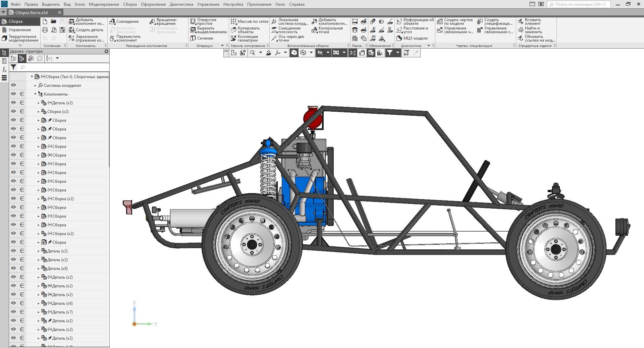Open the Моделирование menu
644x348 pixels.
104,4
